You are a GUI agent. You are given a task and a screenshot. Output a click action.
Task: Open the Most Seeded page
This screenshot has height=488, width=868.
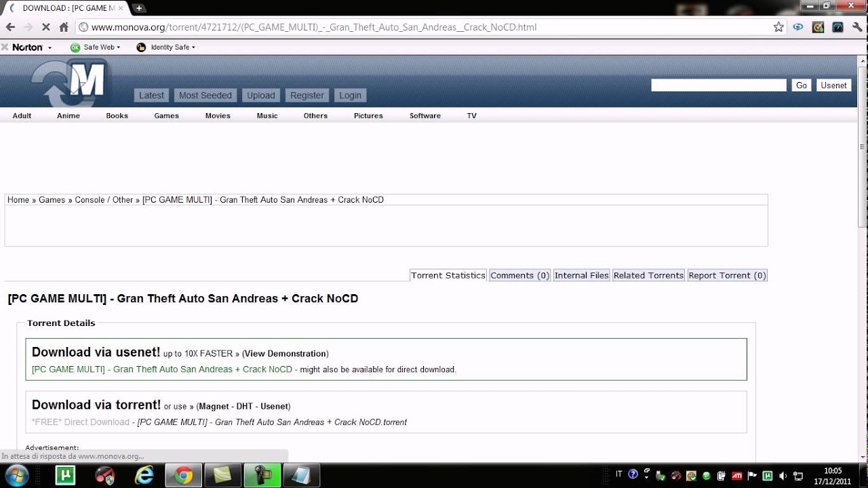(x=205, y=96)
